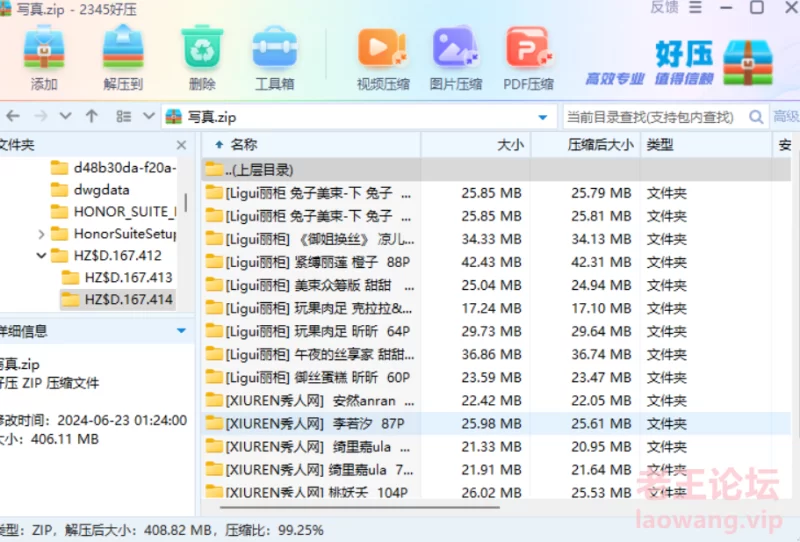Viewport: 800px width, 542px height.
Task: Click the horizontal scrollbar under file list
Action: (360, 507)
